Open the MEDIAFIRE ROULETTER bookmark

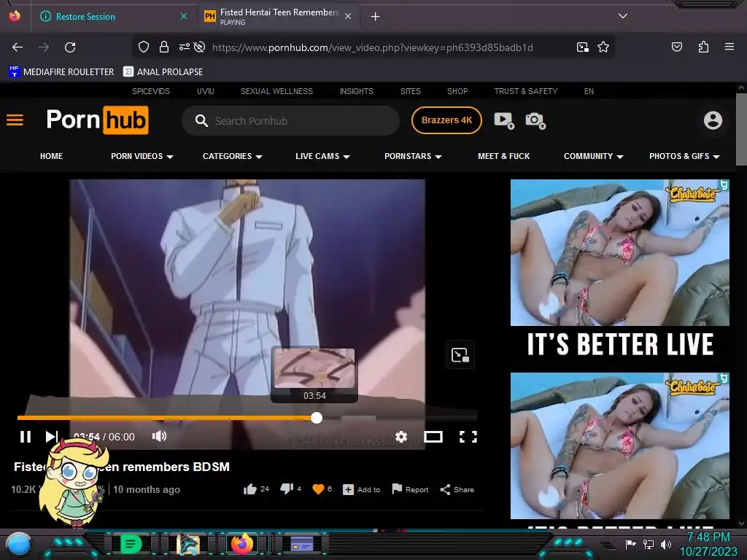61,72
